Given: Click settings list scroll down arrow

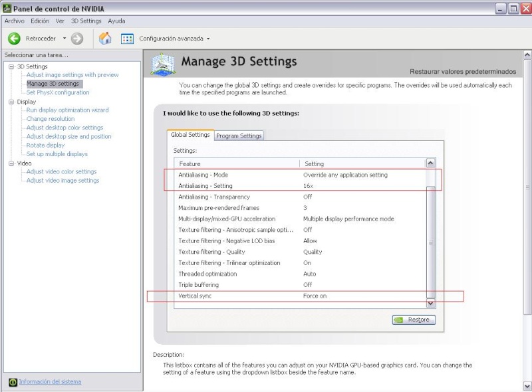Looking at the screenshot, I should click(x=430, y=303).
